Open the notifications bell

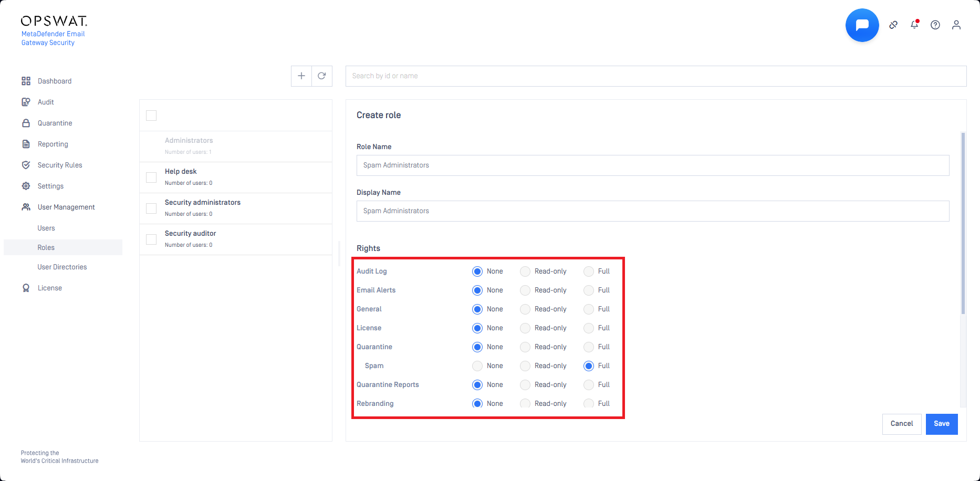(x=914, y=25)
